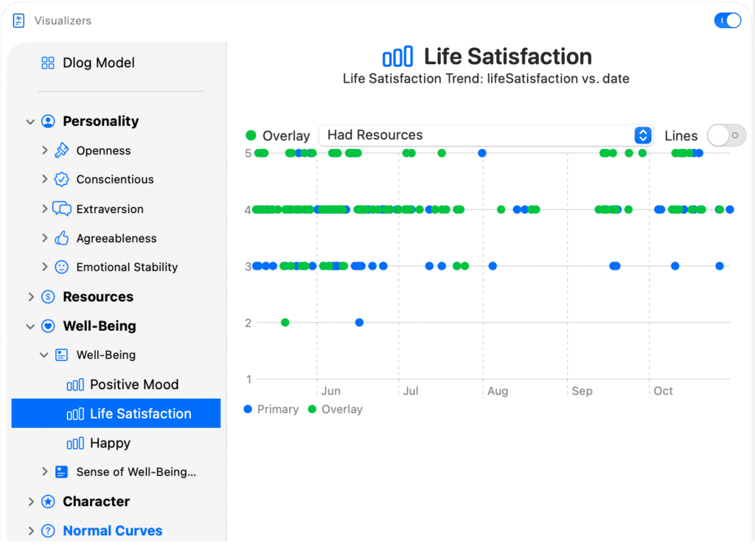Select the Positive Mood chart item

point(133,385)
